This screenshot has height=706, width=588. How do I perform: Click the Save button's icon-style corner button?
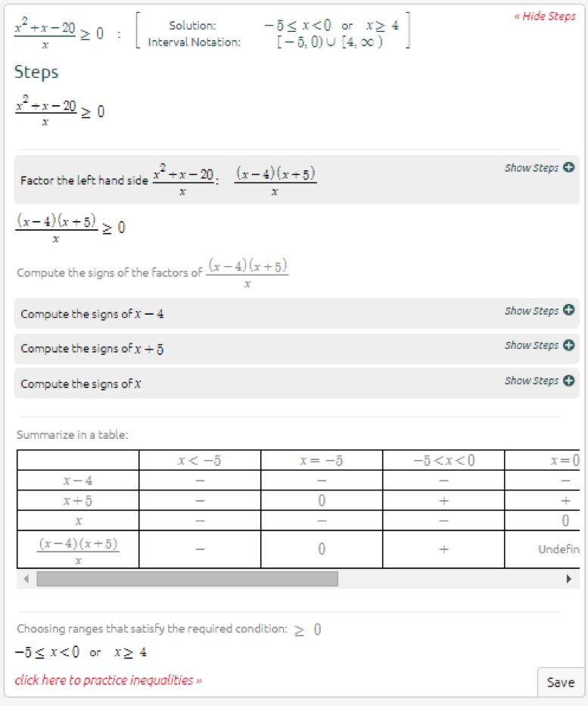pyautogui.click(x=561, y=682)
